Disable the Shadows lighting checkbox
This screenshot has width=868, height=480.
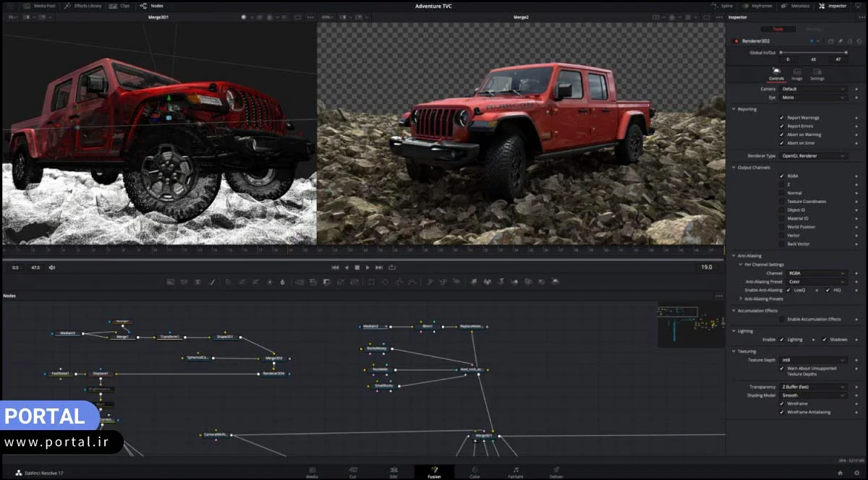823,339
